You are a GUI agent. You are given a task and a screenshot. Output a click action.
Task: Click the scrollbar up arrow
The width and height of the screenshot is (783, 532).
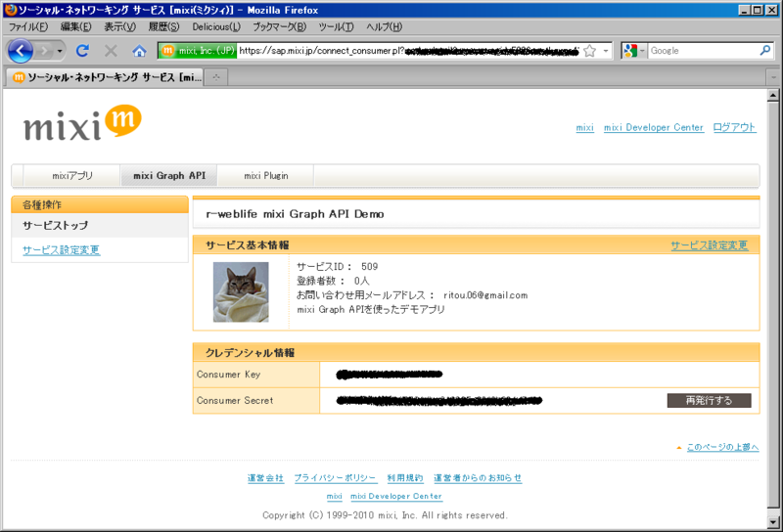click(x=773, y=95)
